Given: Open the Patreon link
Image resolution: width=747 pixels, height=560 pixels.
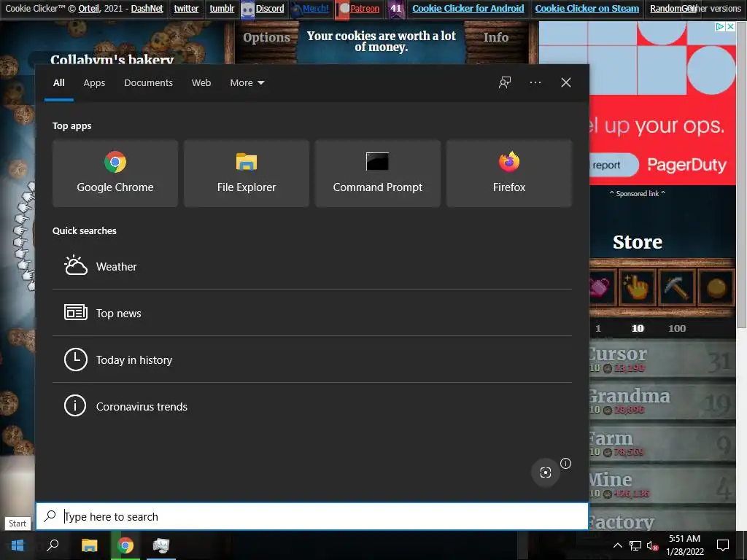Looking at the screenshot, I should tap(365, 9).
